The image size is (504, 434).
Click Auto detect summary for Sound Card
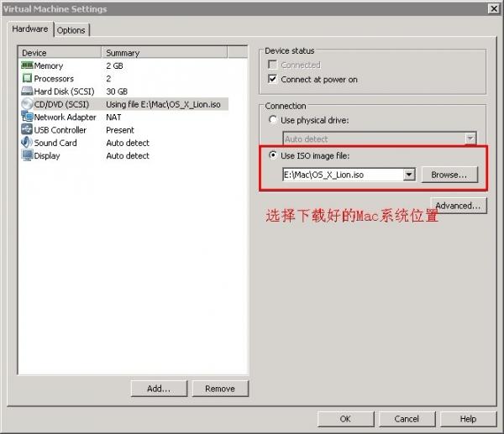pos(128,143)
